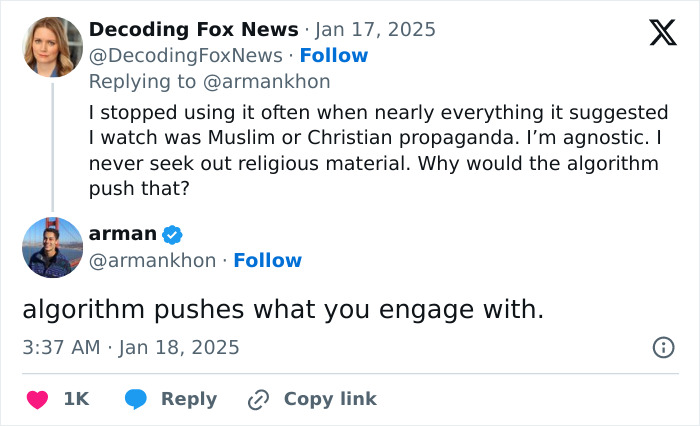The height and width of the screenshot is (426, 700).
Task: Click the "algorithm pushes what you engage with" text
Action: [x=283, y=309]
